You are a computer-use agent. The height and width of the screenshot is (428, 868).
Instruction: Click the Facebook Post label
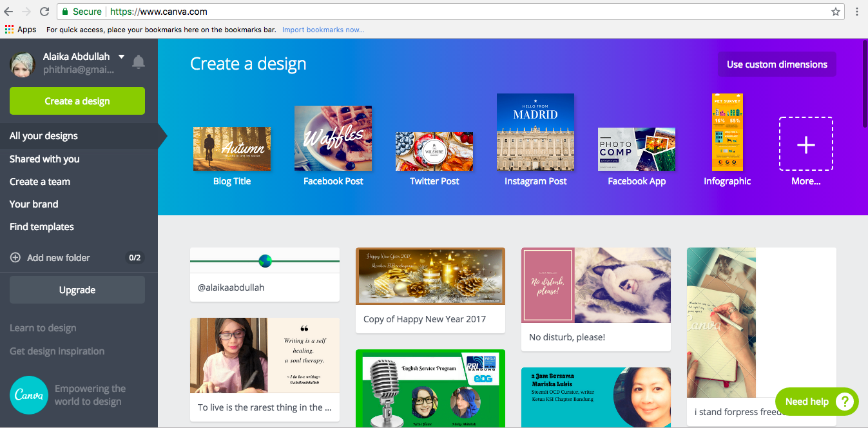[333, 181]
